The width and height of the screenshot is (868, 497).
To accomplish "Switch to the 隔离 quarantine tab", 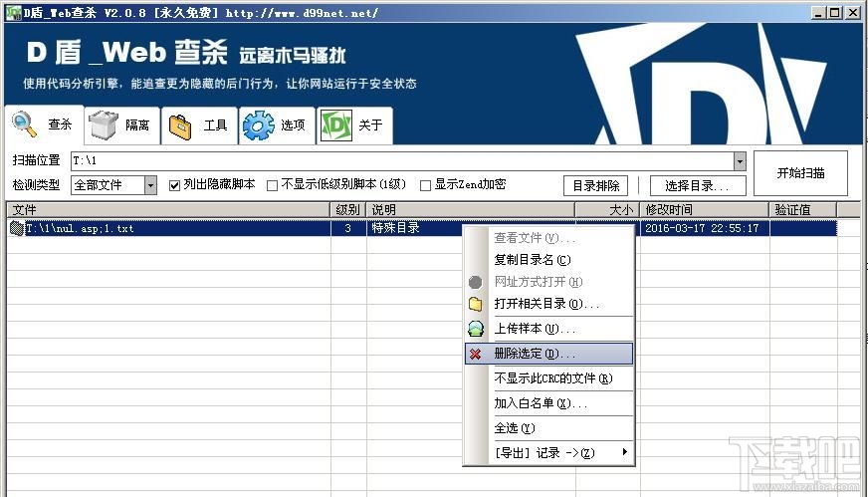I will (121, 125).
